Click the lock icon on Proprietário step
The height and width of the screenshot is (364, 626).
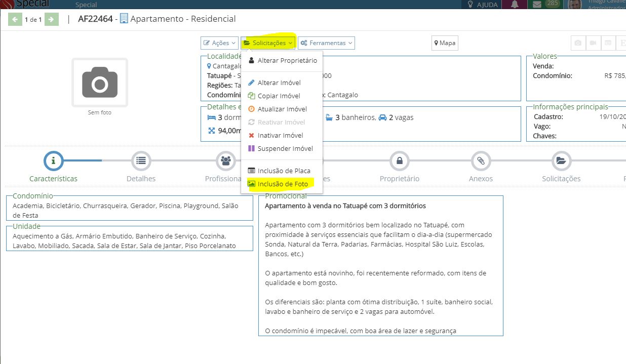tap(400, 160)
